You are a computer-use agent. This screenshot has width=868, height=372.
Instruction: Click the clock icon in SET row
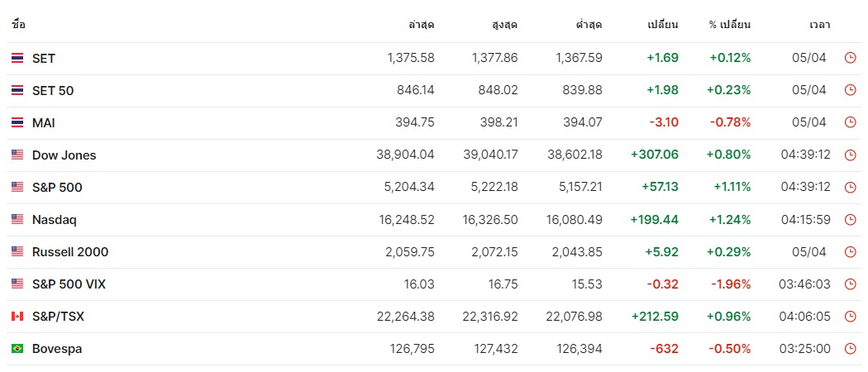pyautogui.click(x=851, y=58)
